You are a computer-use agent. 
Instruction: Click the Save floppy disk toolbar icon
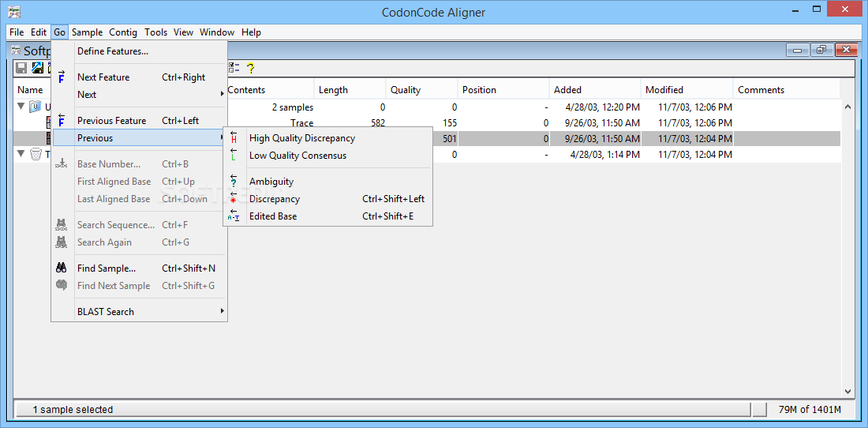(x=21, y=68)
